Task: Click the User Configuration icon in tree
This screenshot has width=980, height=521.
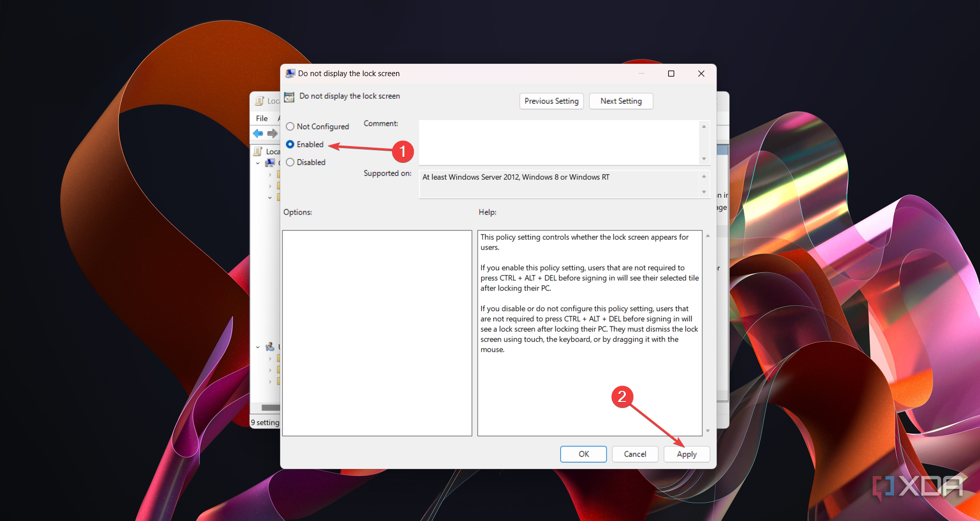Action: (270, 347)
